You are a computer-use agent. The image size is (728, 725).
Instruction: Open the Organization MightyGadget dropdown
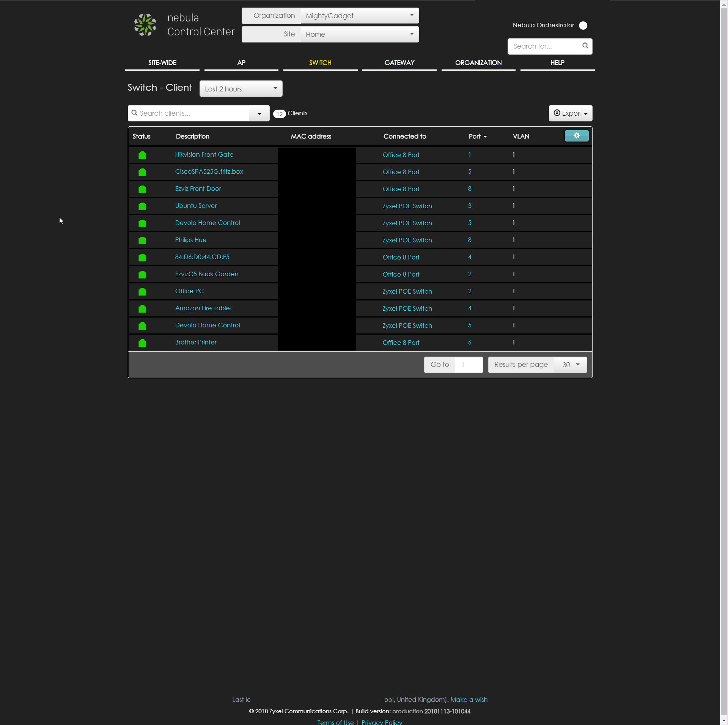click(x=359, y=16)
